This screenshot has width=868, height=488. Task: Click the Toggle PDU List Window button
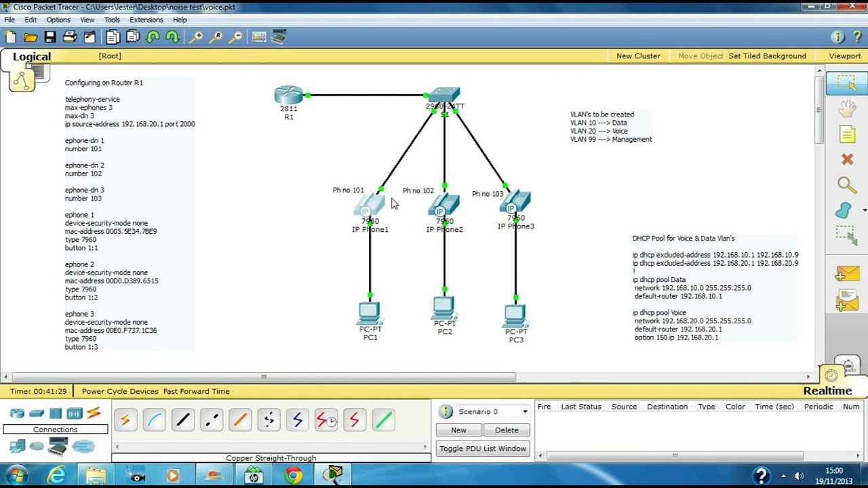coord(482,449)
